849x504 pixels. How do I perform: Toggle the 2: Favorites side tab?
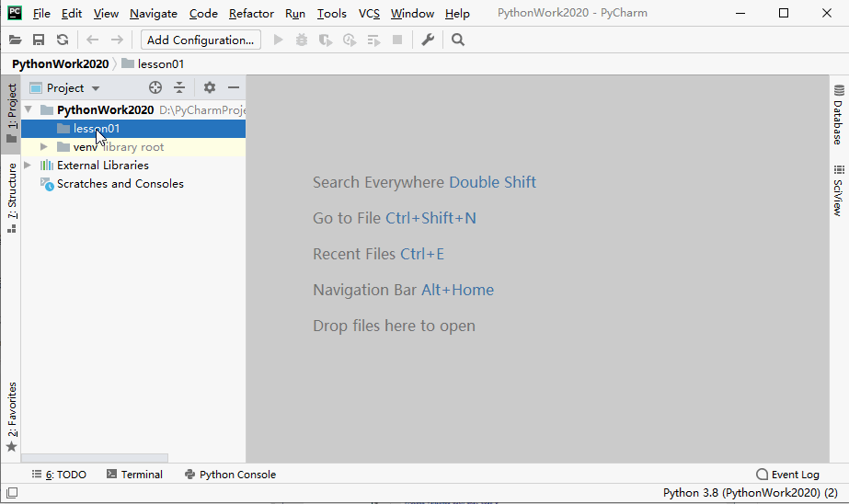coord(11,417)
